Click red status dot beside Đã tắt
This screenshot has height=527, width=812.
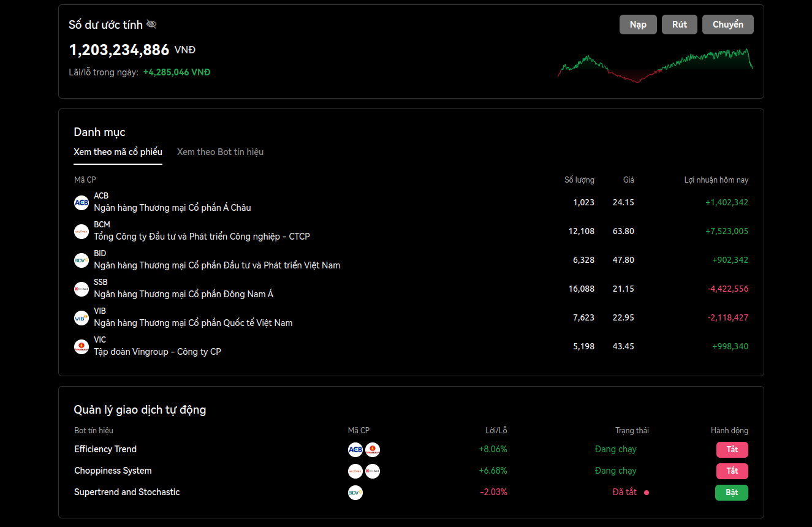click(647, 493)
